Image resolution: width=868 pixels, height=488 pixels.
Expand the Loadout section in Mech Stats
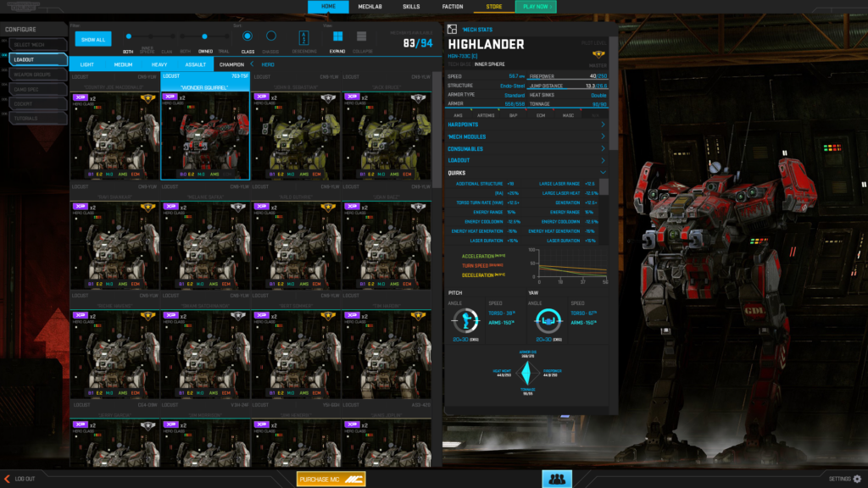[526, 160]
